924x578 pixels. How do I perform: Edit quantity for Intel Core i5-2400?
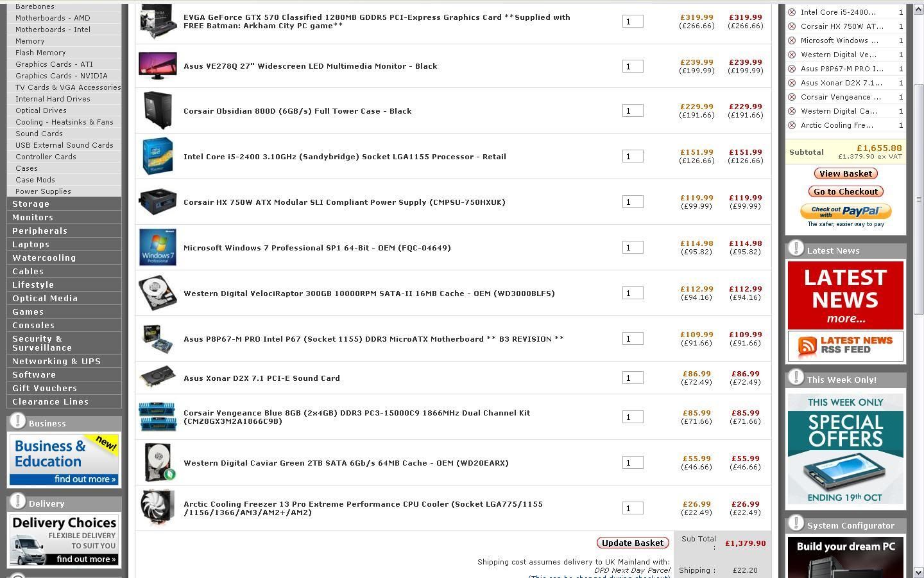[633, 156]
